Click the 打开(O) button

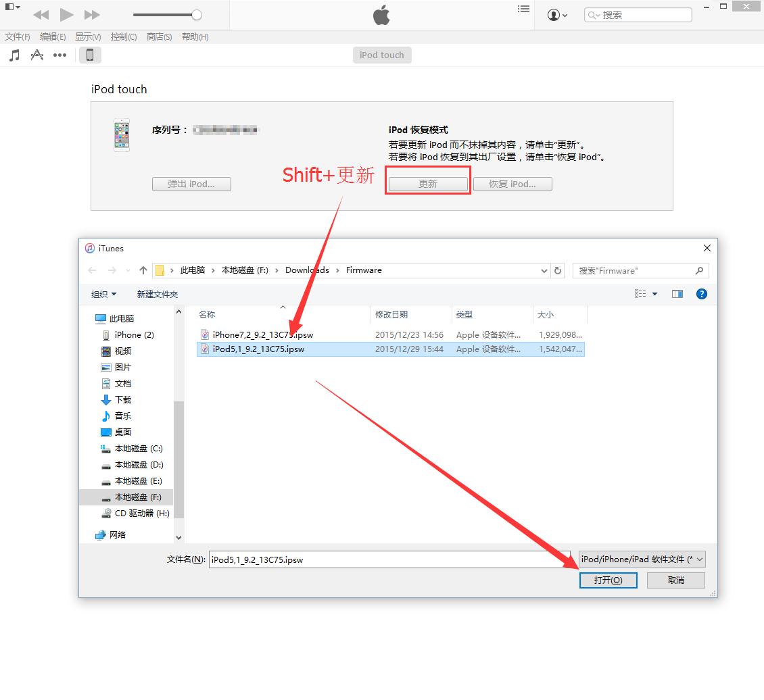point(608,580)
